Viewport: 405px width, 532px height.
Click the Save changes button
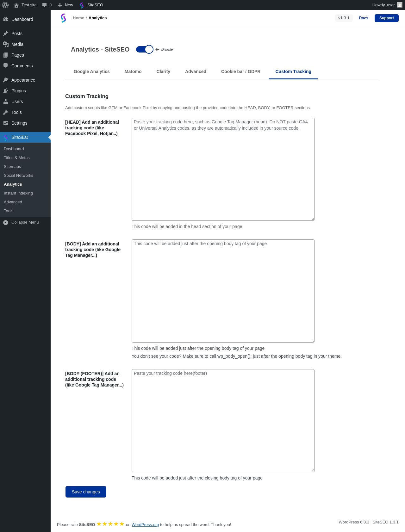pyautogui.click(x=86, y=492)
